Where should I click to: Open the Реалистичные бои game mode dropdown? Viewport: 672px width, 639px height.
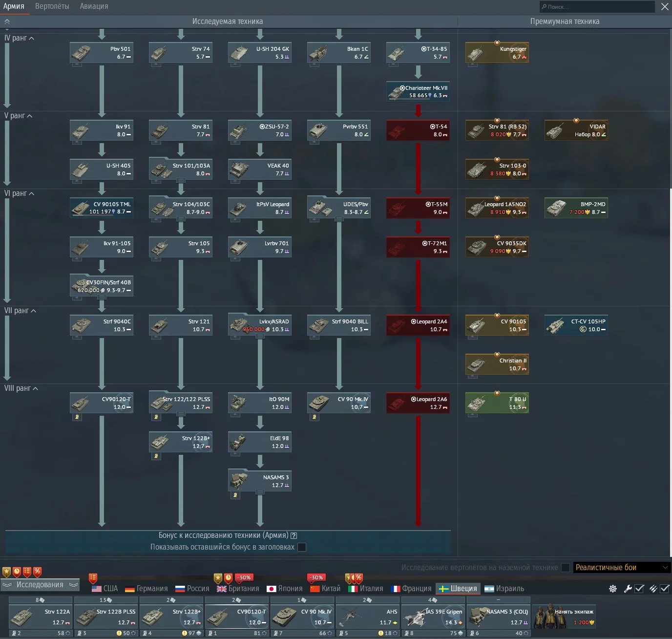tap(621, 567)
